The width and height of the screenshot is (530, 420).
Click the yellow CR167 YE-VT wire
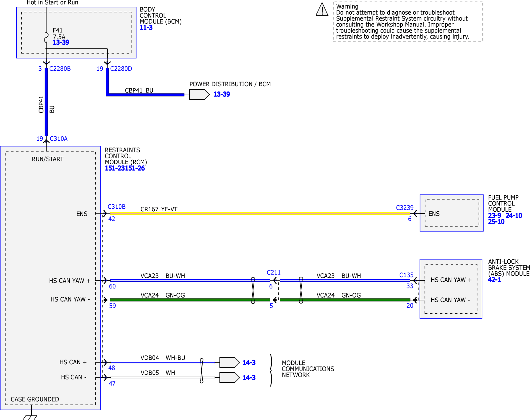click(x=260, y=213)
